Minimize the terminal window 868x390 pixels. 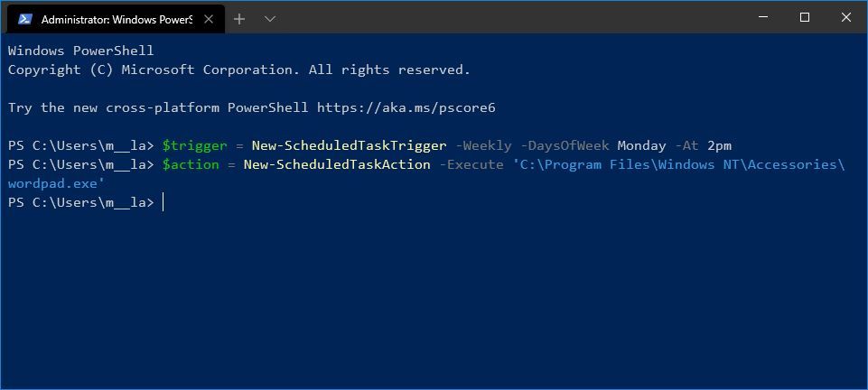[763, 18]
